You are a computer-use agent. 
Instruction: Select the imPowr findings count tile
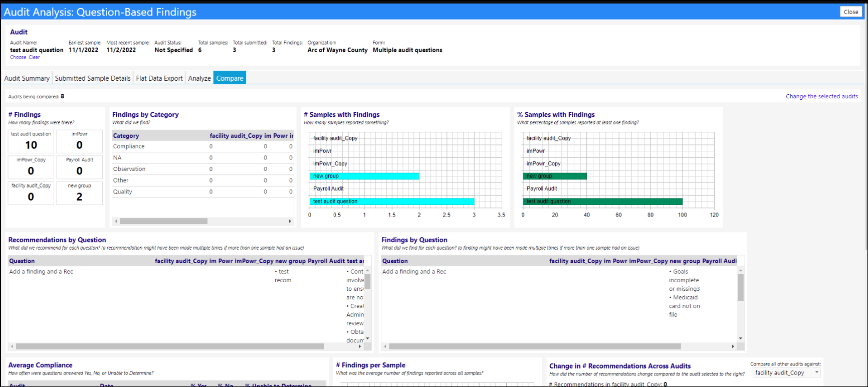click(x=80, y=141)
